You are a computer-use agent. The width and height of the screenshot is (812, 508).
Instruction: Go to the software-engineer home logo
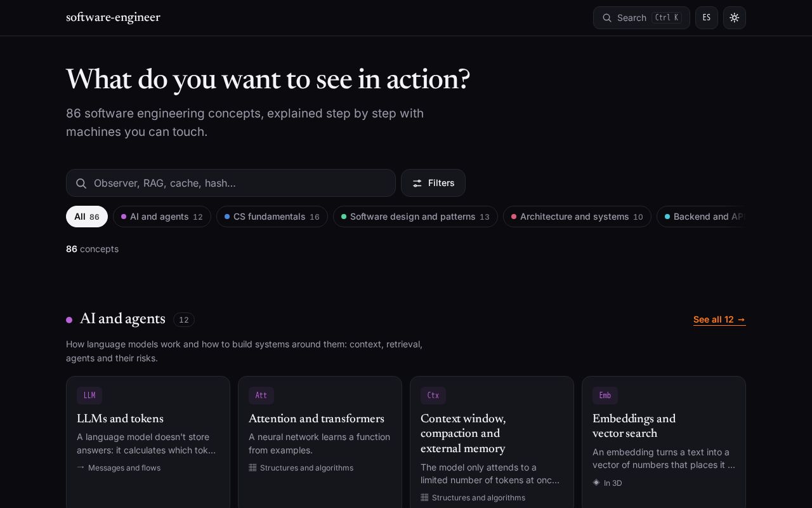[x=113, y=18]
